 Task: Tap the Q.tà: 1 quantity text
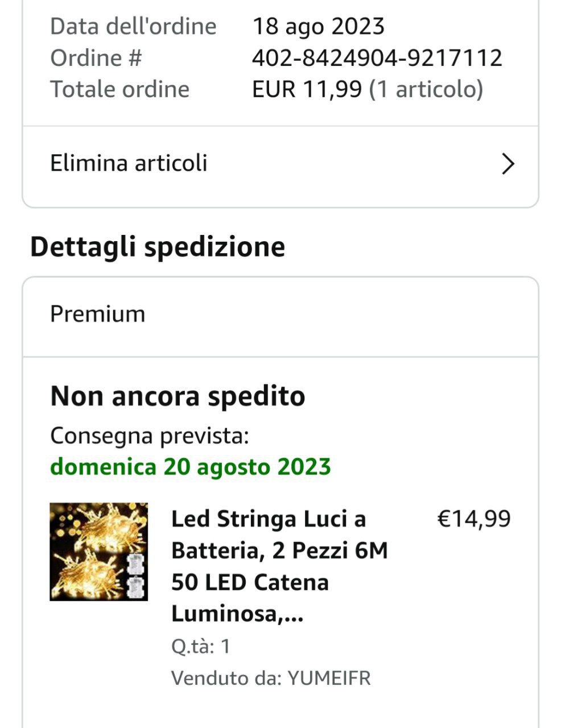coord(200,646)
